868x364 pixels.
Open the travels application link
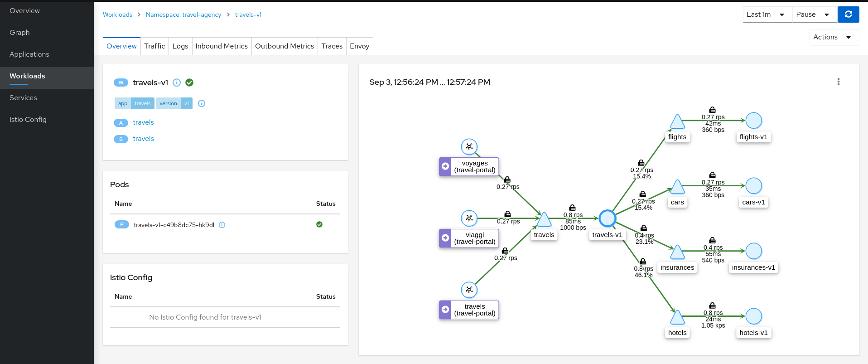pos(143,122)
